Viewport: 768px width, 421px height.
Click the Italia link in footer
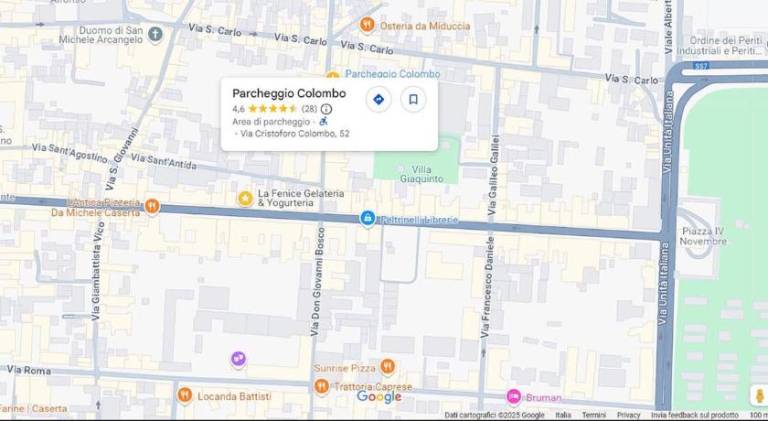563,415
